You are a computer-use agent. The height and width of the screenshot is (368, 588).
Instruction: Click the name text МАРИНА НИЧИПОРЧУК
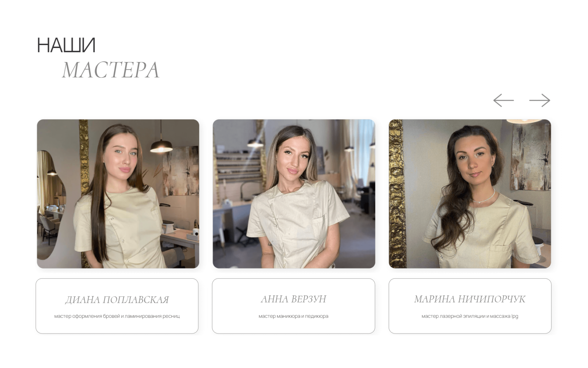pyautogui.click(x=470, y=299)
